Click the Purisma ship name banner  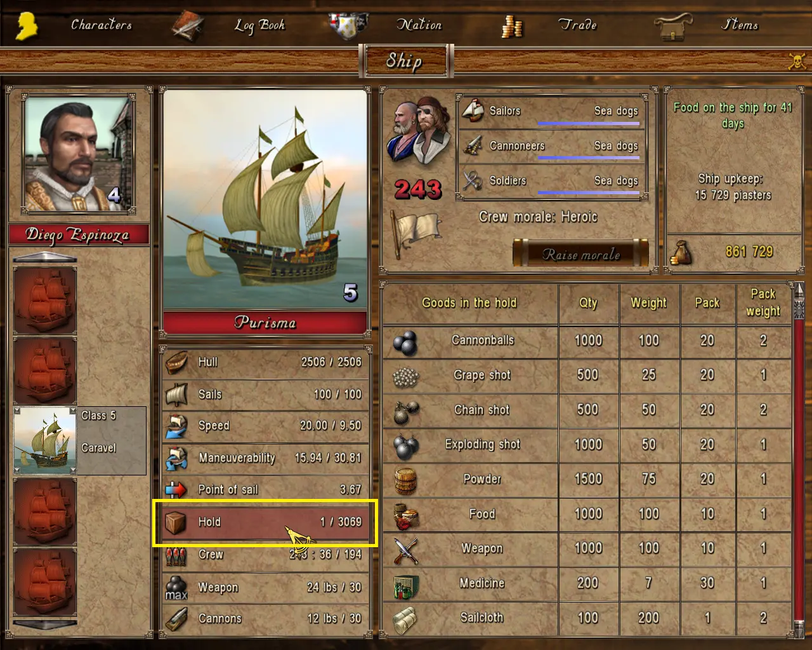click(265, 322)
